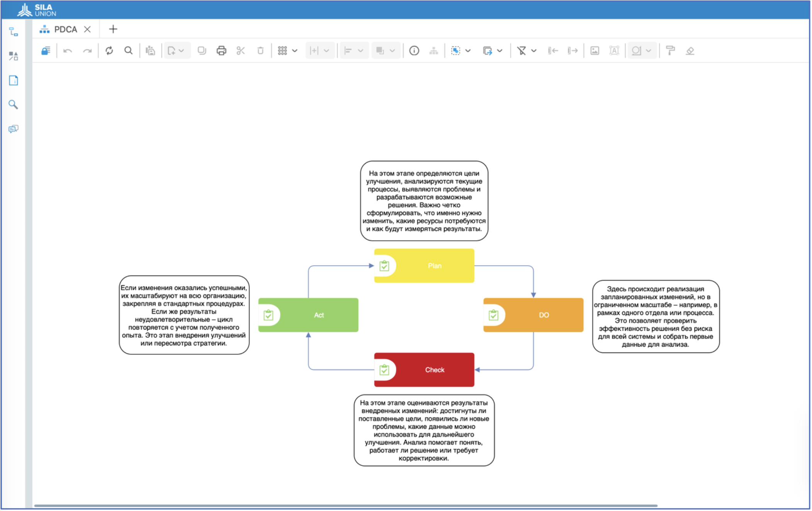812x511 pixels.
Task: Expand the export options chevron
Action: [x=500, y=51]
